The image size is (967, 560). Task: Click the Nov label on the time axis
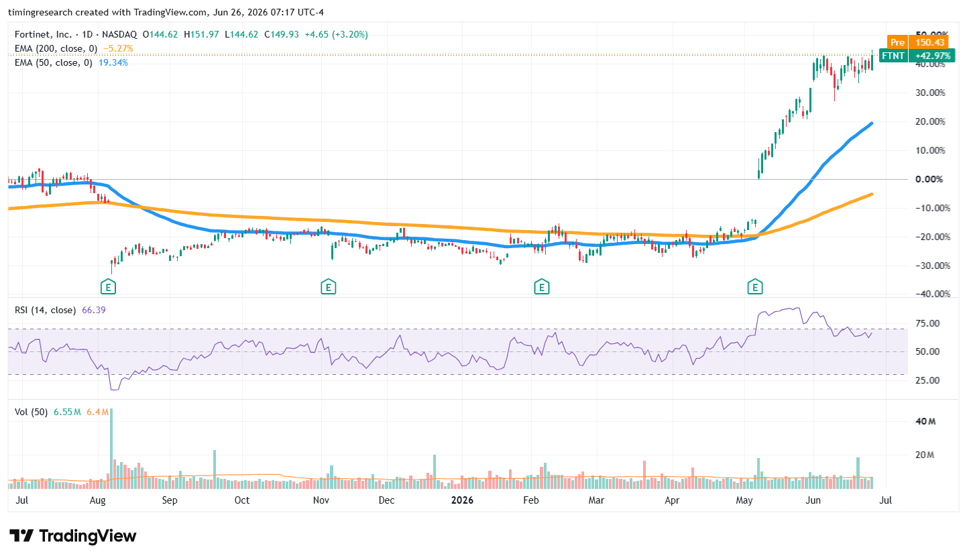click(321, 500)
